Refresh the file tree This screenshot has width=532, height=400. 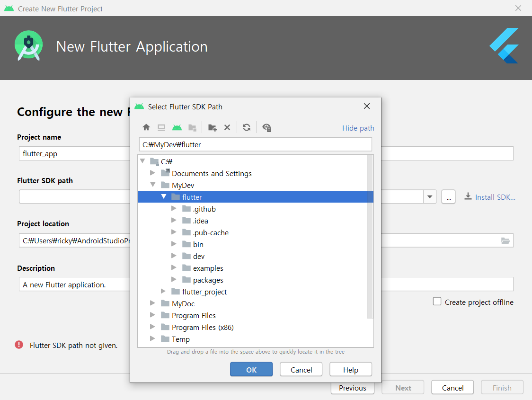247,127
